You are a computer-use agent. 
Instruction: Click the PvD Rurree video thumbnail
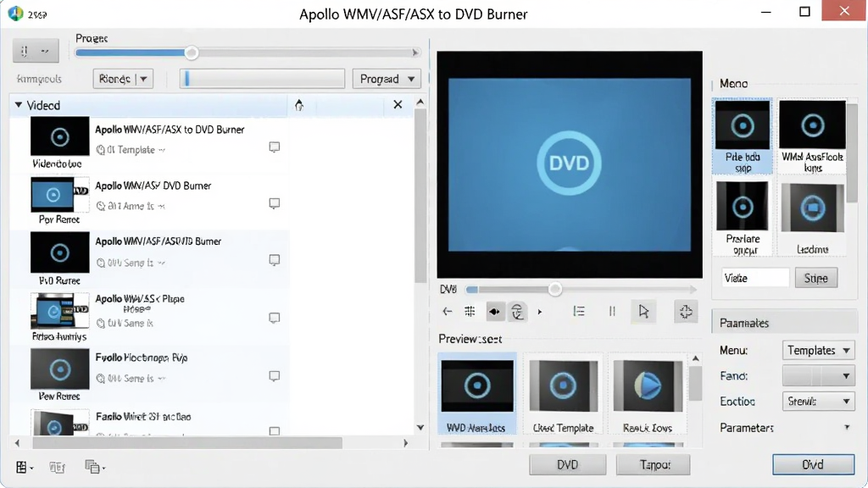click(x=60, y=252)
